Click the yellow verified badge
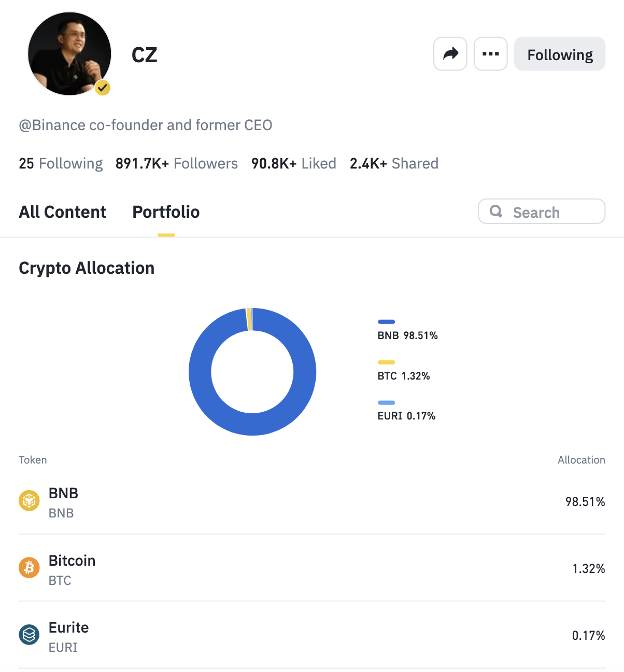624x672 pixels. click(x=103, y=88)
